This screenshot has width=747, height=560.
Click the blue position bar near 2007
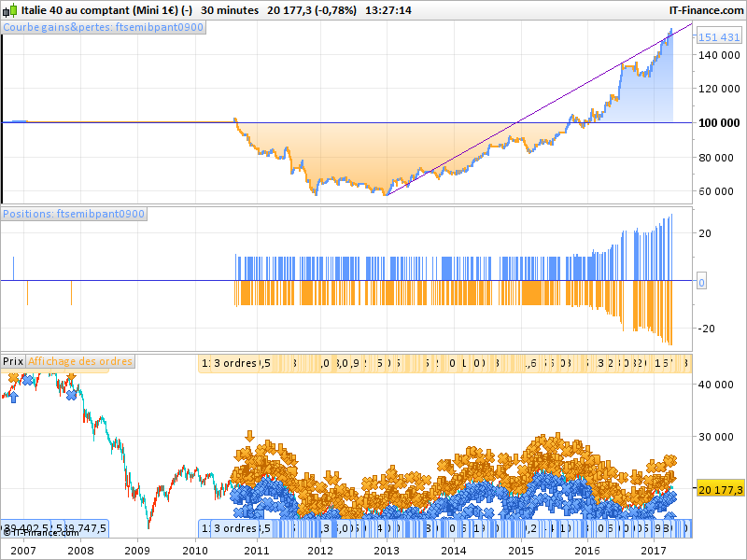pyautogui.click(x=13, y=269)
